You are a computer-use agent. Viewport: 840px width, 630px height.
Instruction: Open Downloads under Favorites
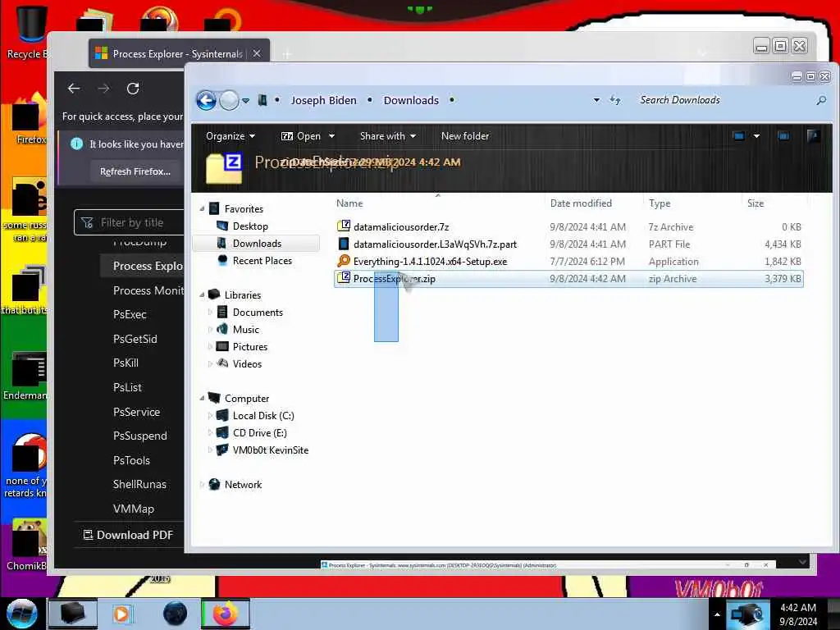coord(257,243)
